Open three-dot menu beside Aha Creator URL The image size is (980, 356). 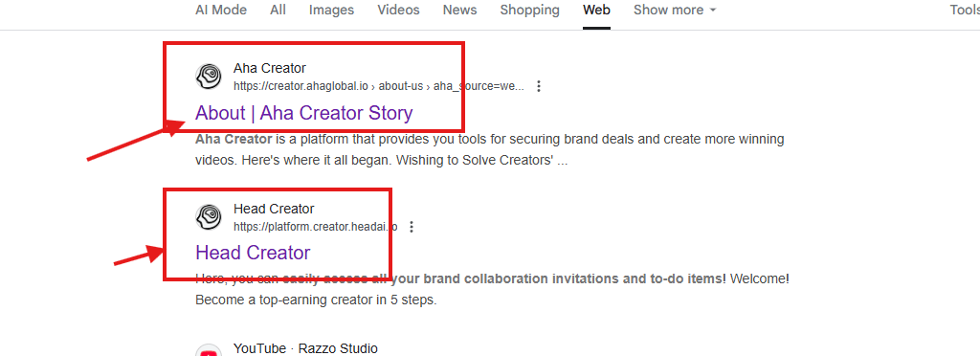pos(539,86)
